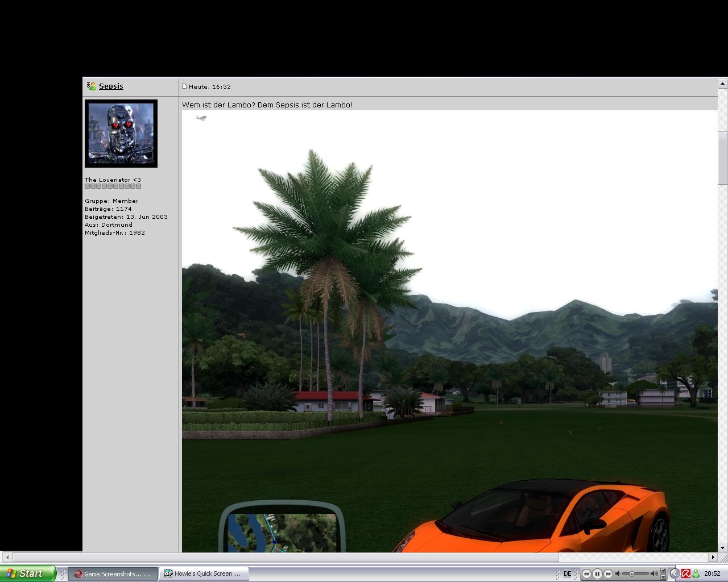Click the post timestamp Heute, 16:32
Screen dimensions: 728x582
pyautogui.click(x=210, y=86)
